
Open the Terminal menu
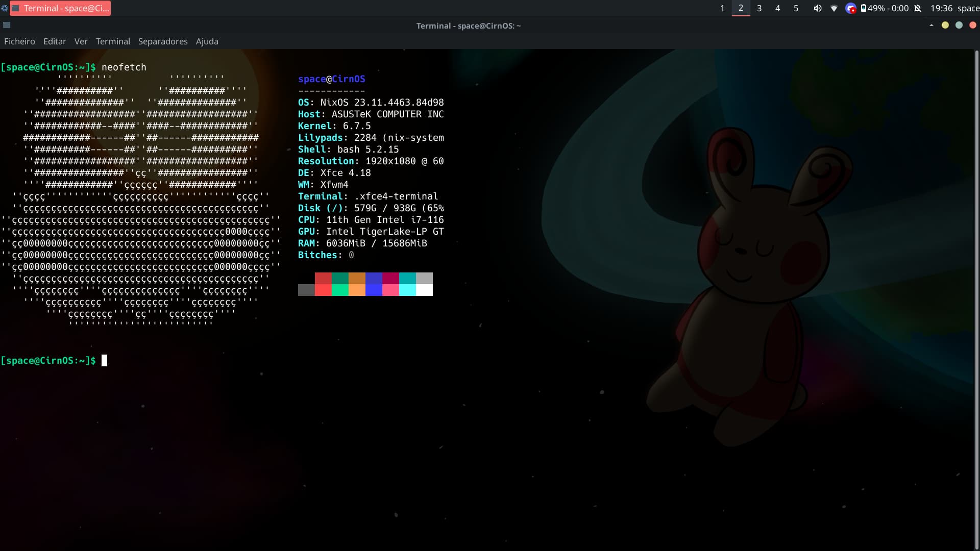[x=113, y=41]
